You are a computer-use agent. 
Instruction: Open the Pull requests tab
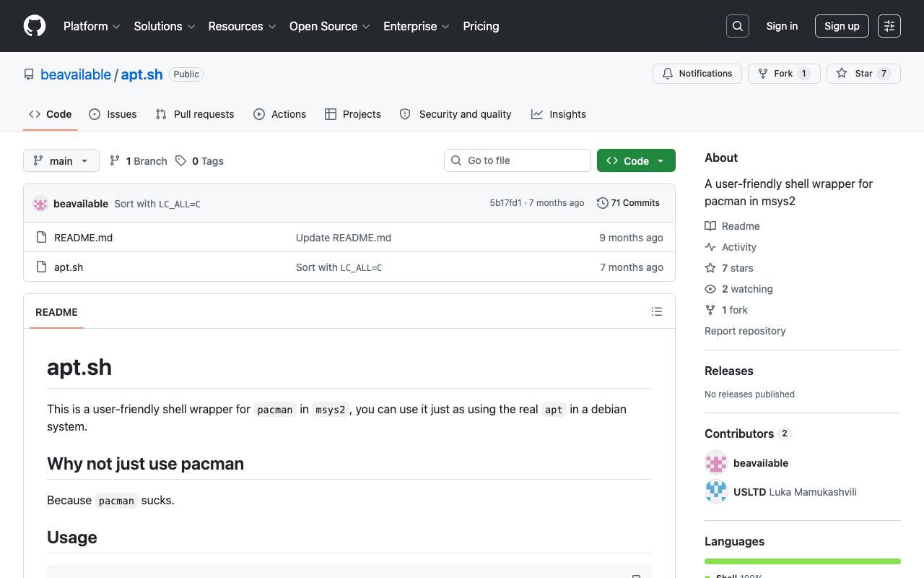195,114
